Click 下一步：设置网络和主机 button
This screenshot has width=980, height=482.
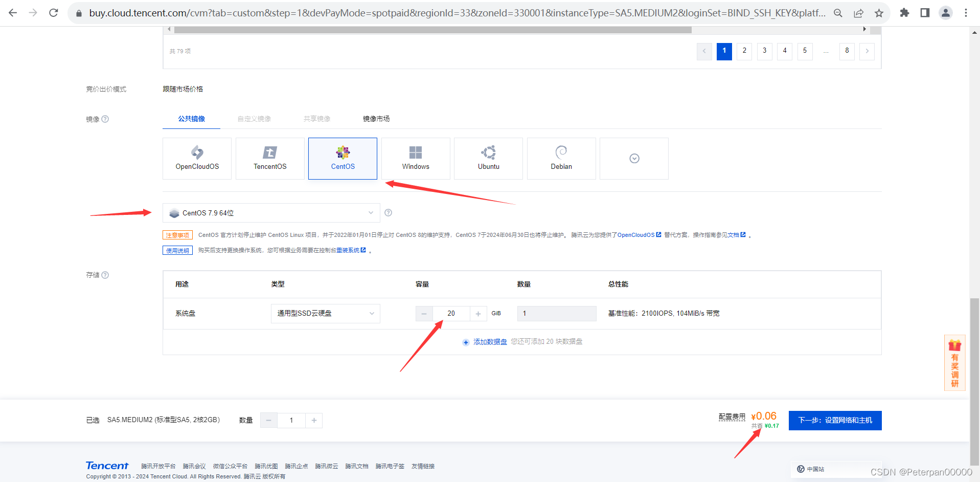(x=835, y=421)
